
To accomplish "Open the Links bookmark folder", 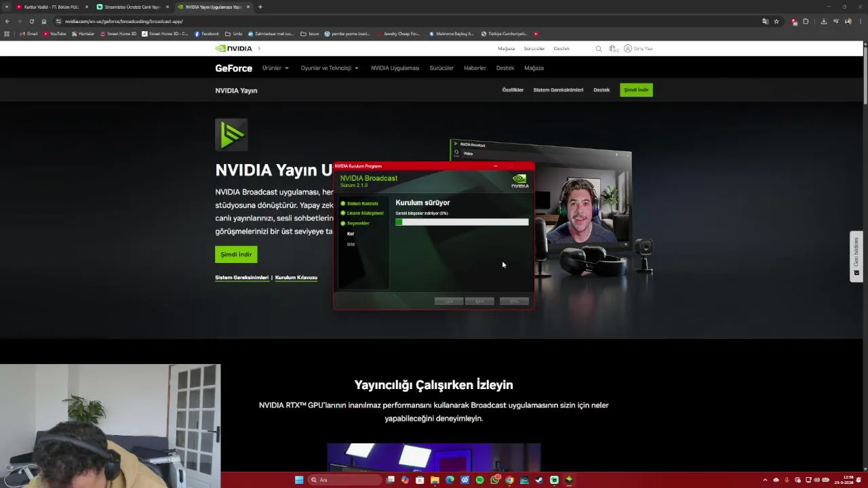I will click(233, 33).
